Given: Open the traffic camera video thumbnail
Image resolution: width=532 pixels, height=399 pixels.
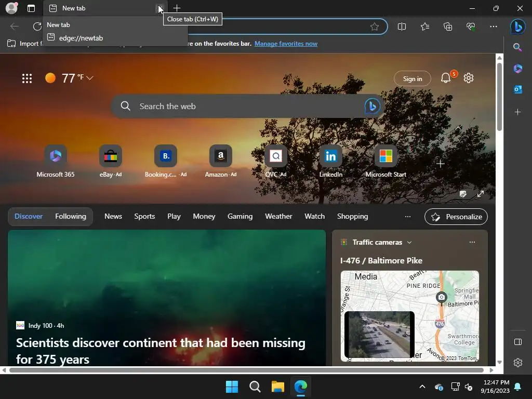Looking at the screenshot, I should click(379, 335).
